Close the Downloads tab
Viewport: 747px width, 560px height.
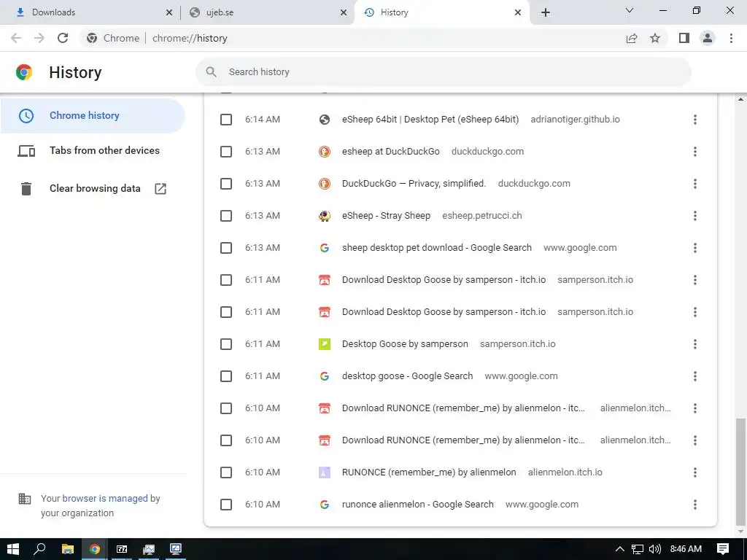click(x=169, y=12)
